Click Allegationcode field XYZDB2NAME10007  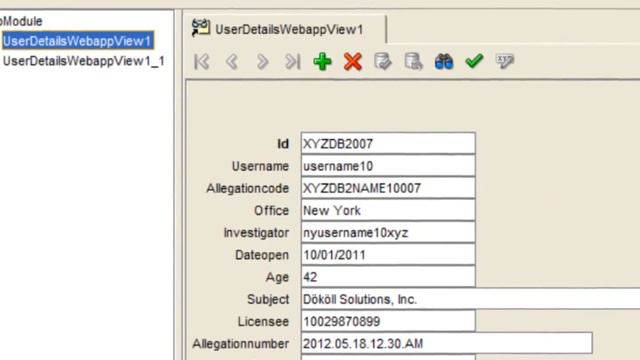point(388,188)
